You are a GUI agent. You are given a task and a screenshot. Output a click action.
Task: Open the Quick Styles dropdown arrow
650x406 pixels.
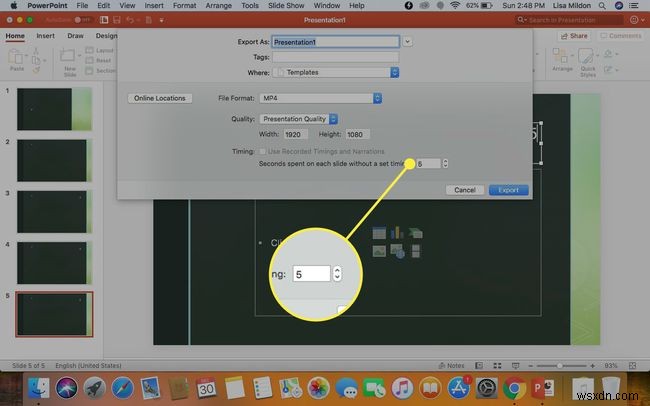(x=597, y=55)
